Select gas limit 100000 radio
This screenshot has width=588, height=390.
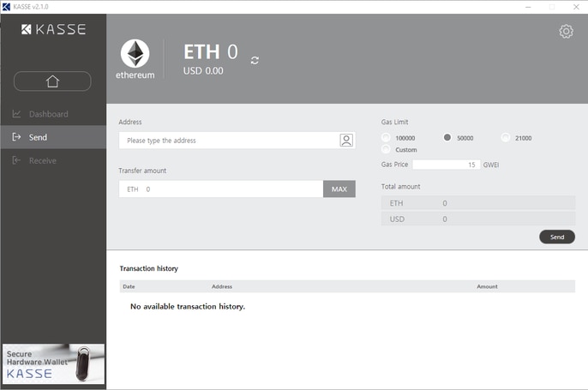click(386, 138)
